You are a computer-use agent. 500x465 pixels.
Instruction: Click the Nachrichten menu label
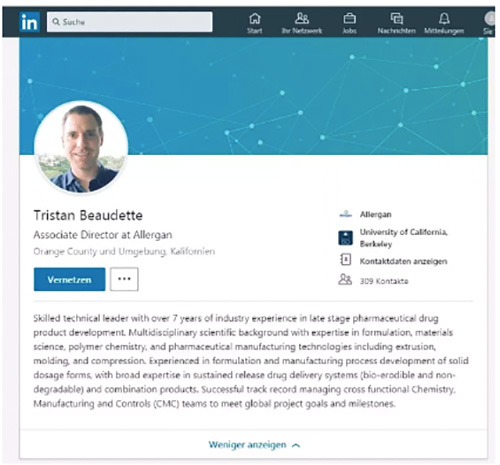click(x=397, y=31)
